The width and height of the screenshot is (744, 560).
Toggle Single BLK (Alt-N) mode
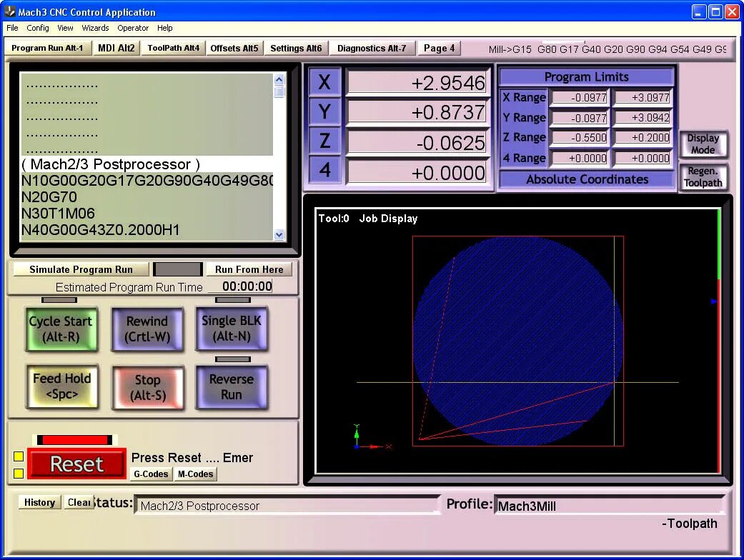pos(232,329)
